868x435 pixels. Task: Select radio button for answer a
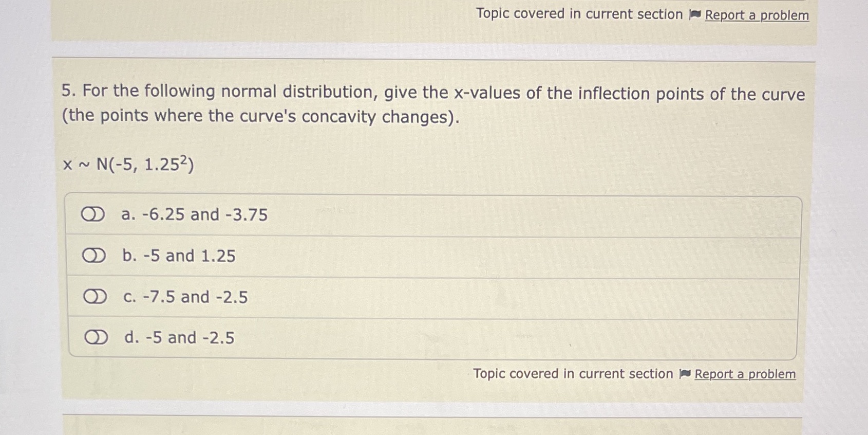tap(95, 214)
